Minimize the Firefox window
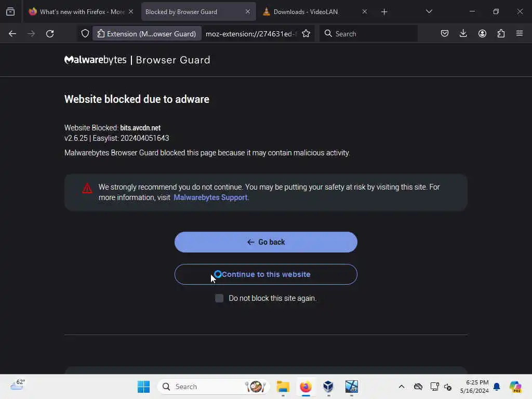Screen dimensions: 532x399 click(472, 11)
